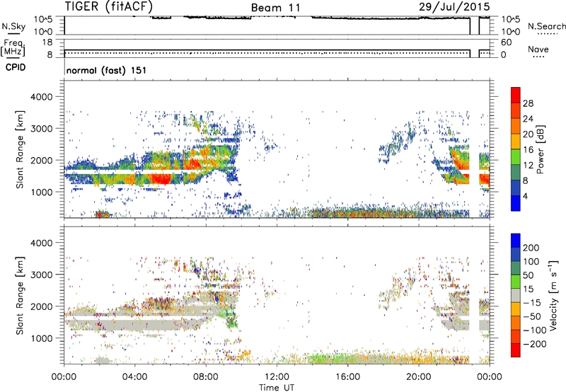Click the '08:00' time tick label
The image size is (566, 392).
tap(206, 377)
